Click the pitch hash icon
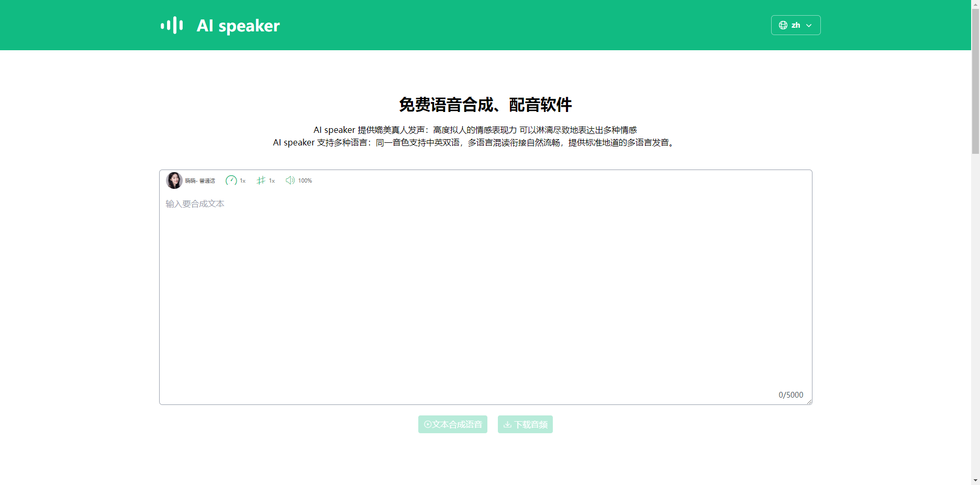The width and height of the screenshot is (980, 485). pos(261,181)
